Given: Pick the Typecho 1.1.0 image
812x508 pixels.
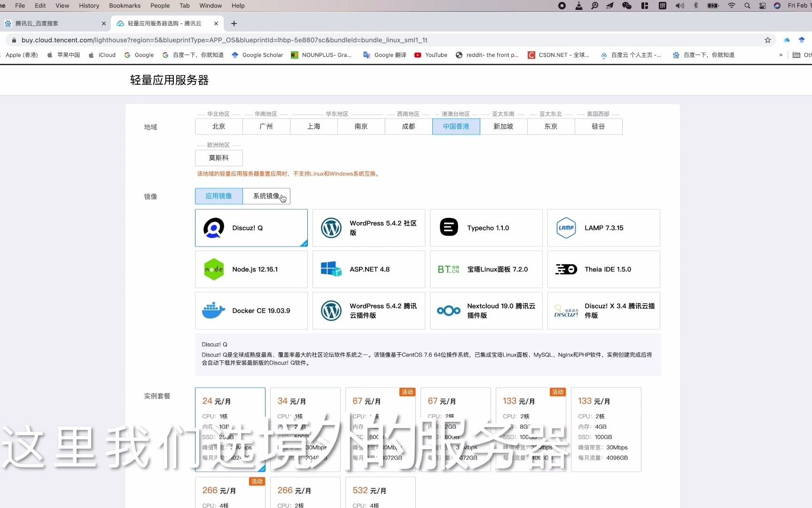Looking at the screenshot, I should tap(486, 228).
